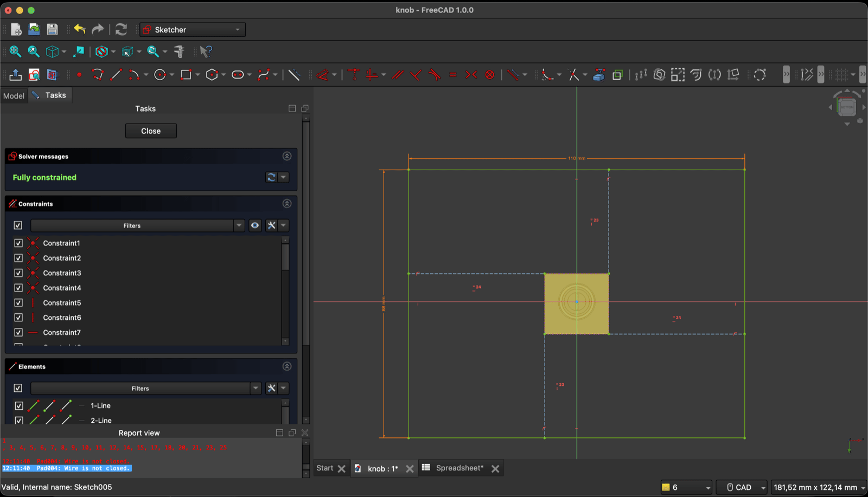This screenshot has width=868, height=497.
Task: Toggle the constraints filter checkbox
Action: [x=18, y=225]
